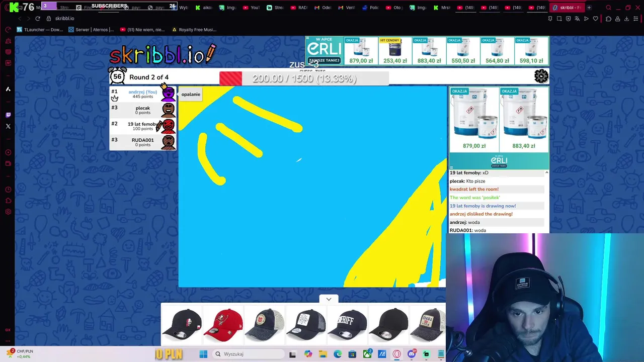Click chat message 'The word was posiłek'
644x362 pixels.
point(474,198)
